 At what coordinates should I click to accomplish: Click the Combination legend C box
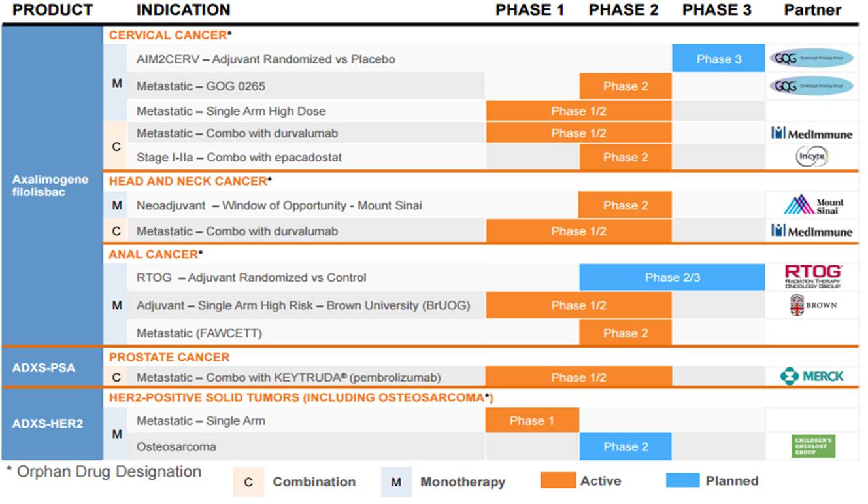[x=248, y=482]
